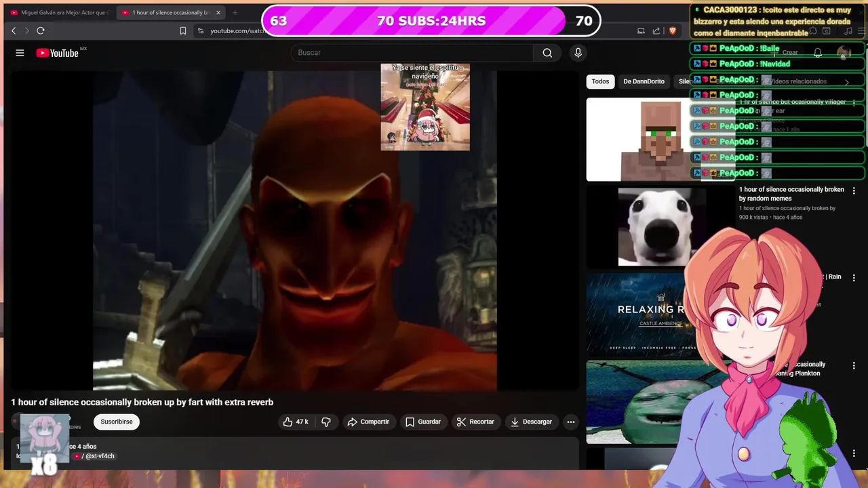This screenshot has width=868, height=488.
Task: Click the main video player
Action: (295, 230)
